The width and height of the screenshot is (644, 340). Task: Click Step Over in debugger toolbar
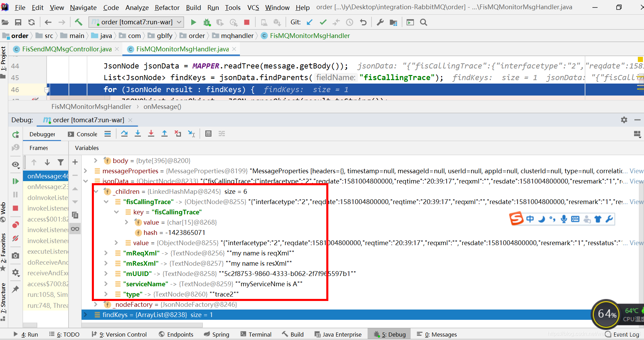tap(124, 134)
